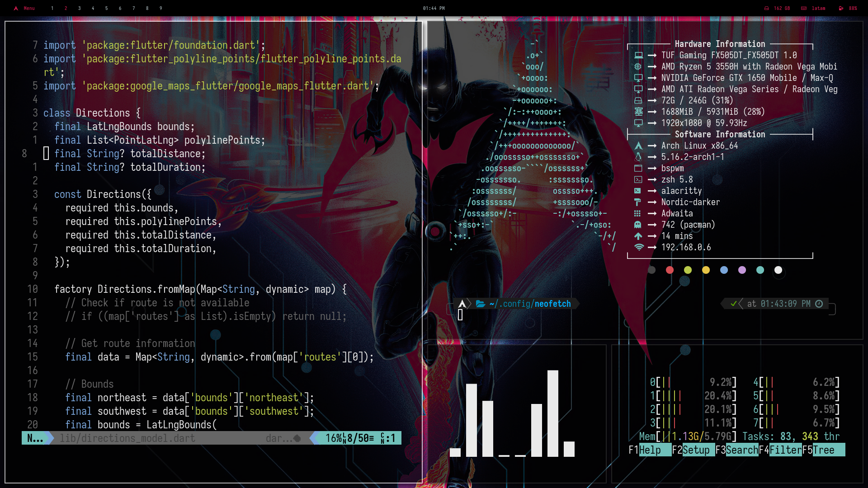The image size is (868, 488).
Task: Click the 16% position indicator in the statusline
Action: point(334,438)
